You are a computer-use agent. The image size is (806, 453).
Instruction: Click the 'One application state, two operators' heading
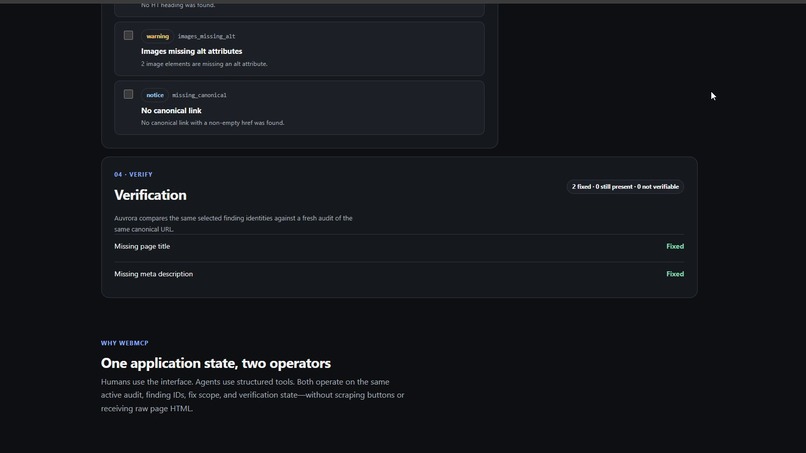point(216,363)
